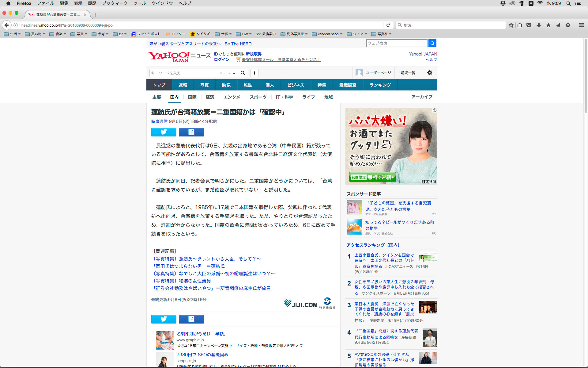Viewport: 588px width, 368px height.
Task: Click the キーワードを入力 search field
Action: pyautogui.click(x=184, y=73)
